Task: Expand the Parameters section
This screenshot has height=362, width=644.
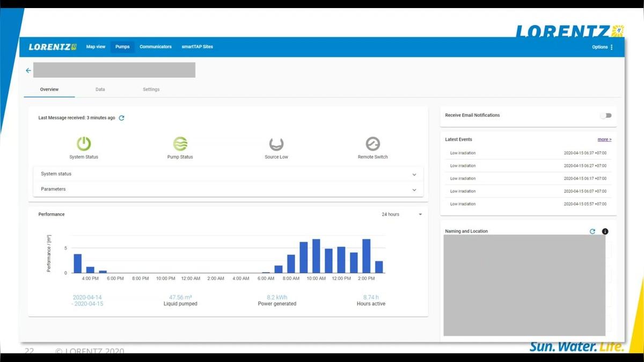Action: pos(414,189)
